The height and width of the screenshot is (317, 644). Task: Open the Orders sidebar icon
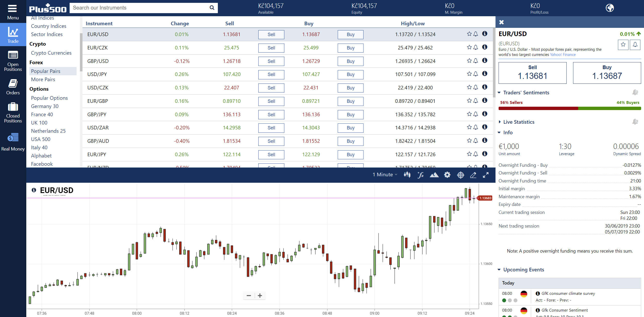click(13, 84)
